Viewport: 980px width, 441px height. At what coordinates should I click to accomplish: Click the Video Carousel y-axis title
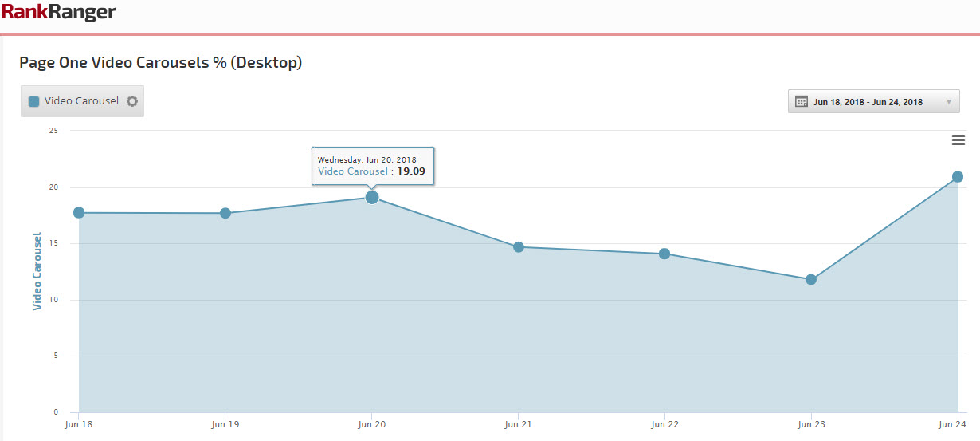tap(37, 271)
